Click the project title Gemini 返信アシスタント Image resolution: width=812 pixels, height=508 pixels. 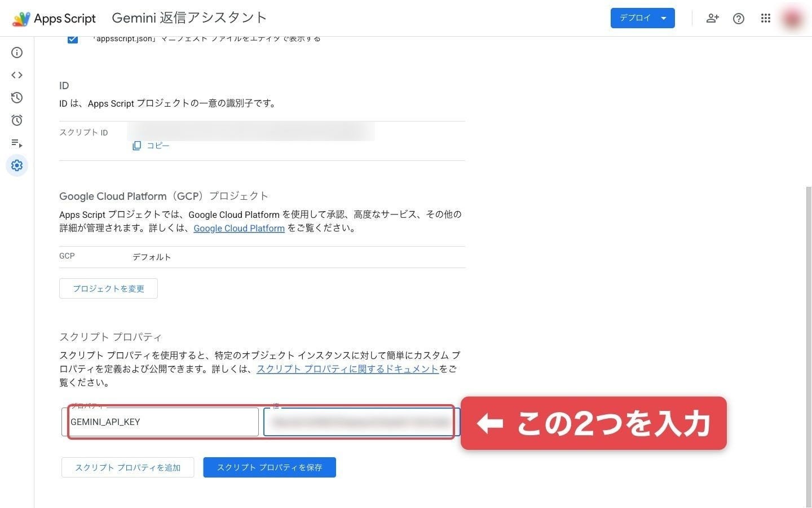tap(189, 18)
